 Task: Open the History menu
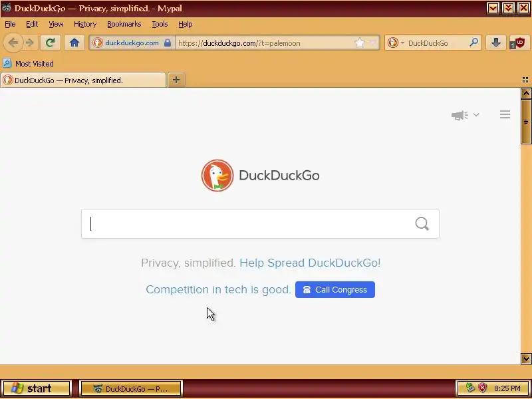click(85, 24)
